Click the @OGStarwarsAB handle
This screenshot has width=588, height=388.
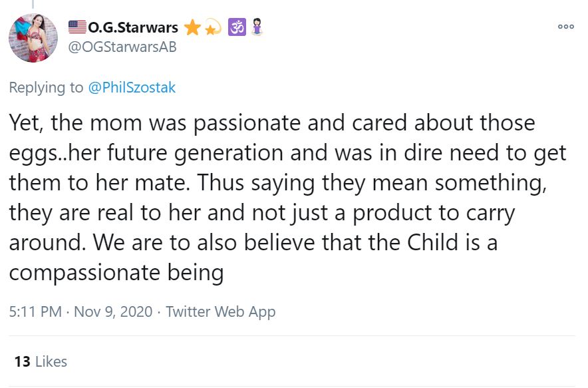click(123, 47)
